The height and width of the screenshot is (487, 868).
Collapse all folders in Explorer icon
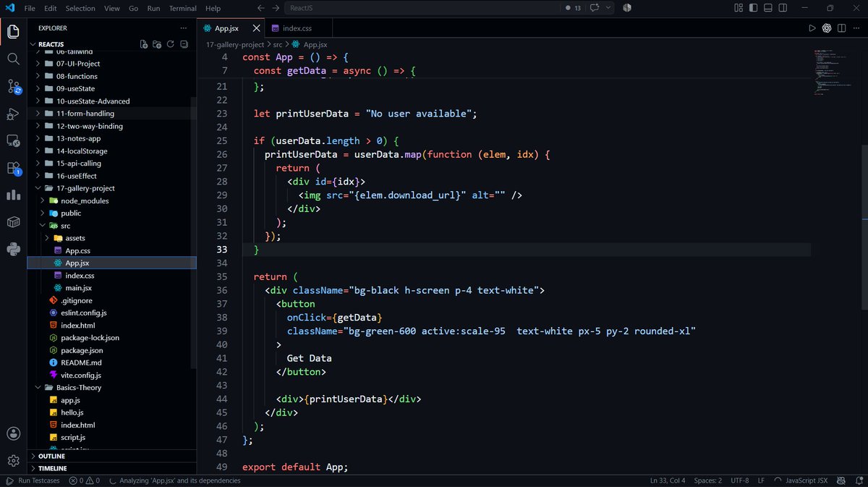coord(183,44)
